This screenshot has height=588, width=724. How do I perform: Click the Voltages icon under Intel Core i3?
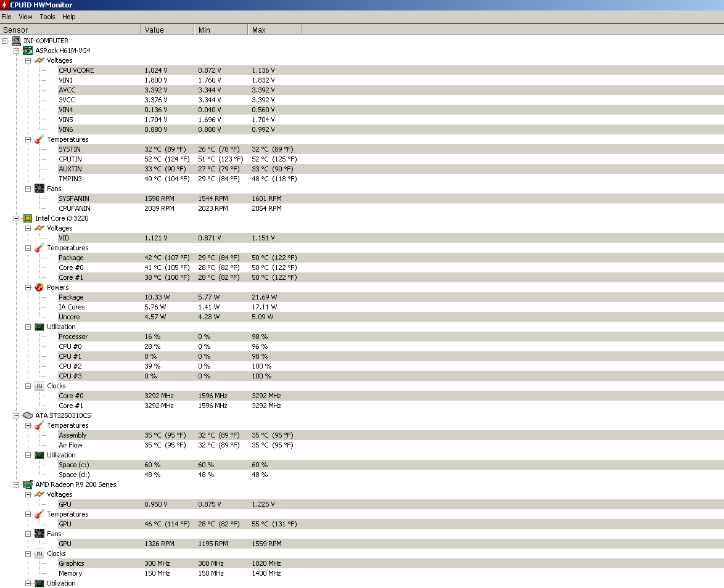point(39,228)
